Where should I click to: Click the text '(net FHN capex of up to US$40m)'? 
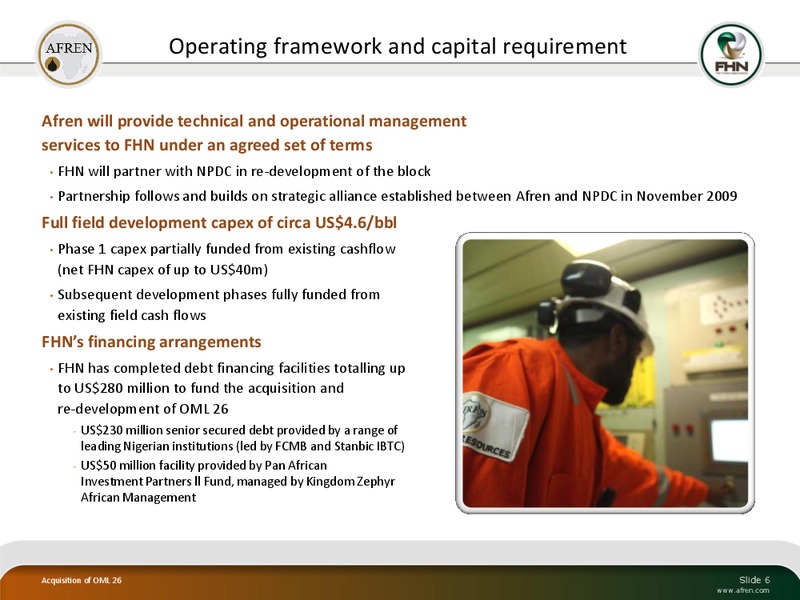[162, 269]
